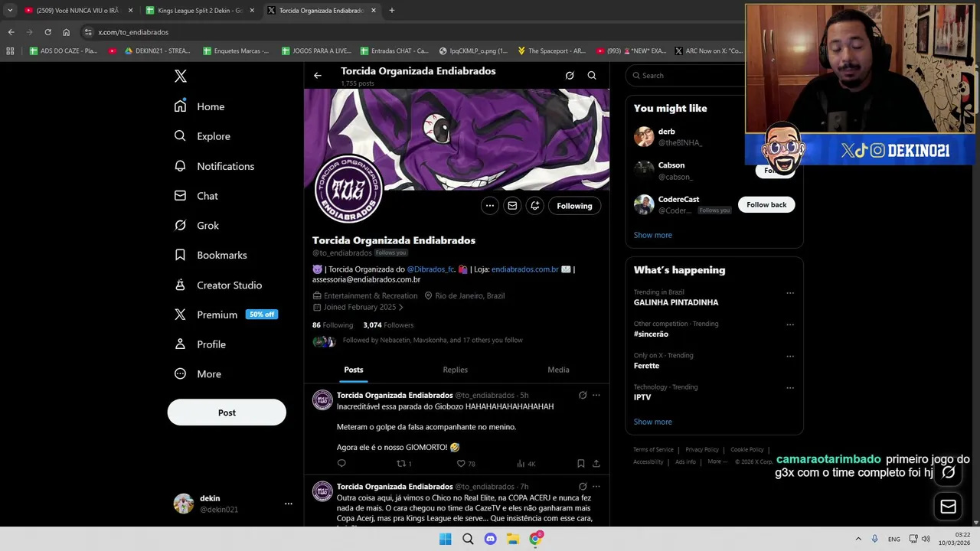View the 86 Following list
The width and height of the screenshot is (980, 551).
[332, 325]
